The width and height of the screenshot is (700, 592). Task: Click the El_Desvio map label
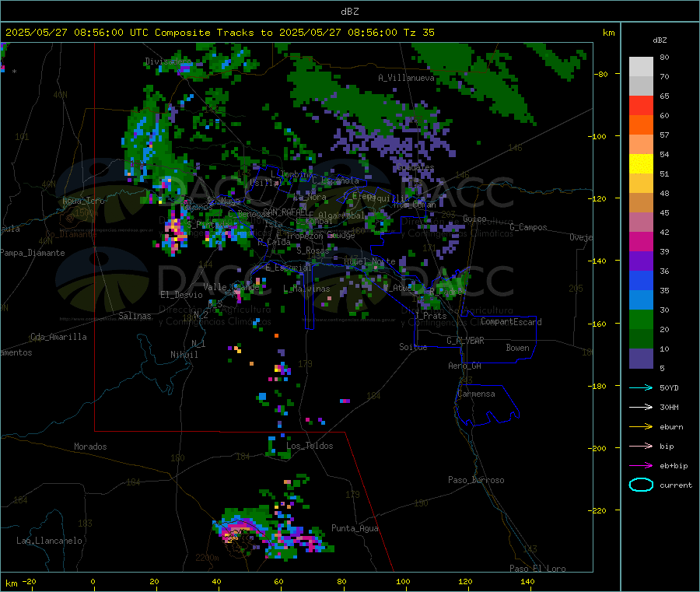pyautogui.click(x=181, y=295)
